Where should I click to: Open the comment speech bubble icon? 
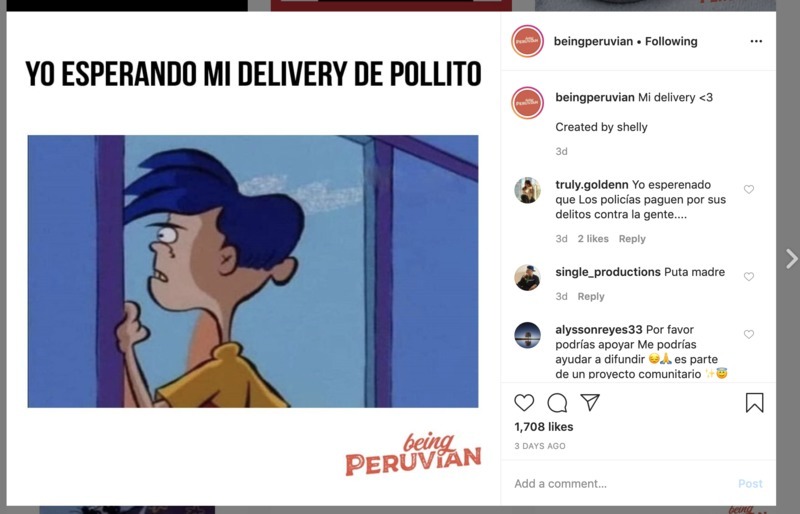557,403
